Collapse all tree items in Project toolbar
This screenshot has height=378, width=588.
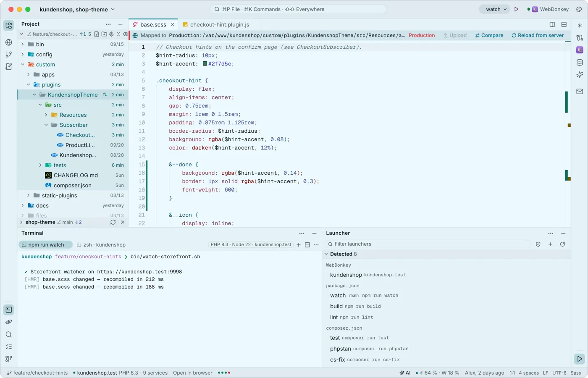(118, 34)
